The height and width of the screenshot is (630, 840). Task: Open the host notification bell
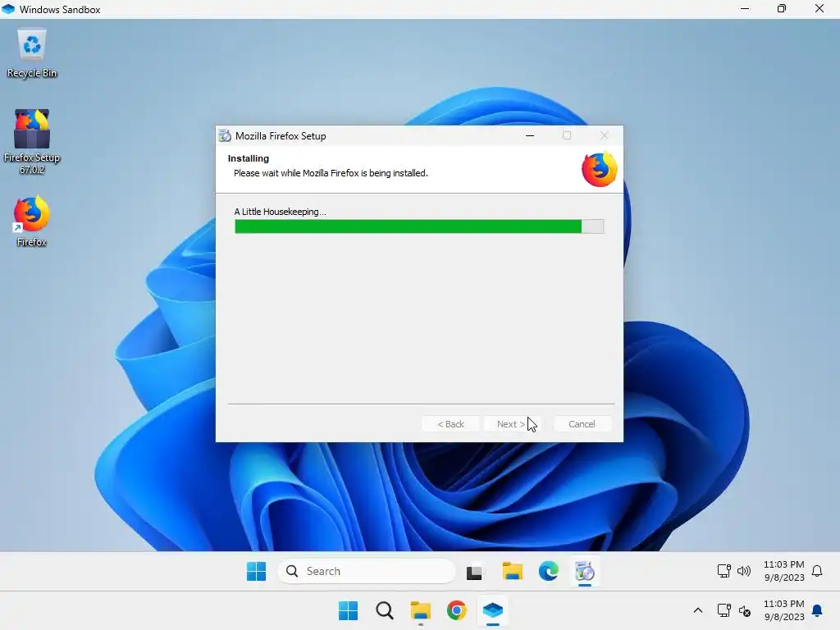[817, 610]
